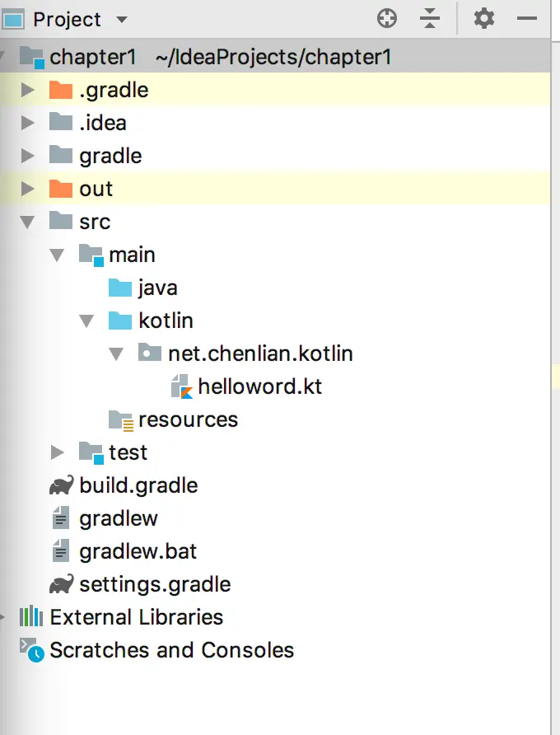Click the collapse all icon in toolbar

click(430, 19)
